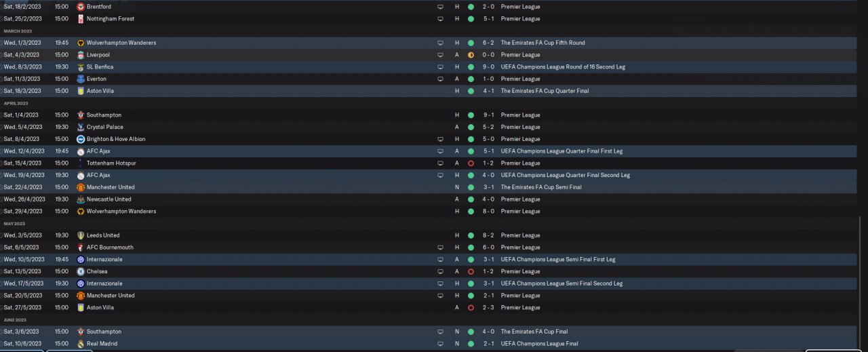Click the TV icon for the Real Madrid final

(440, 344)
